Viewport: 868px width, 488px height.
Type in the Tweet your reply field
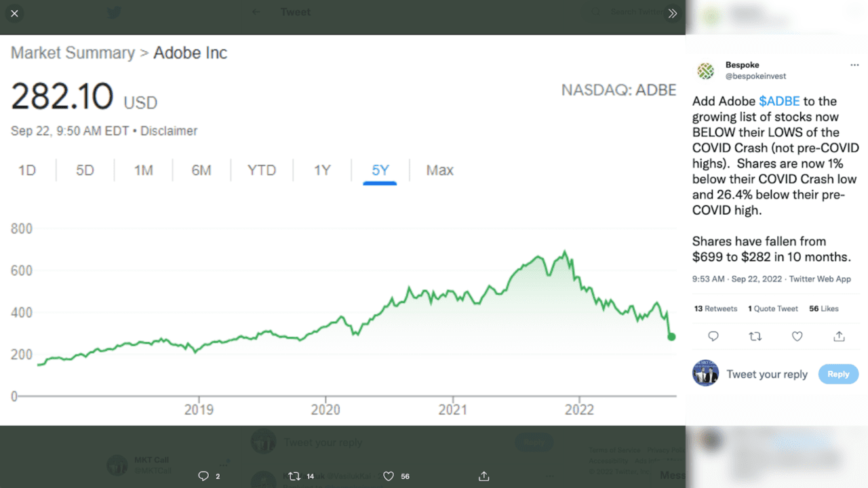click(x=767, y=374)
